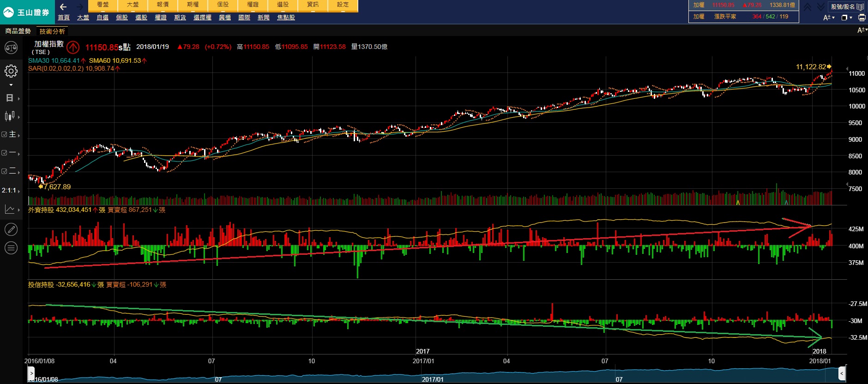Click the balance scale compare icon
This screenshot has width=868, height=384.
[11, 48]
